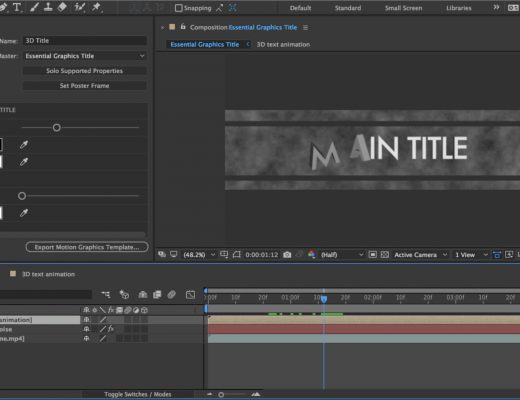Select the Roto Brush tool

point(79,7)
